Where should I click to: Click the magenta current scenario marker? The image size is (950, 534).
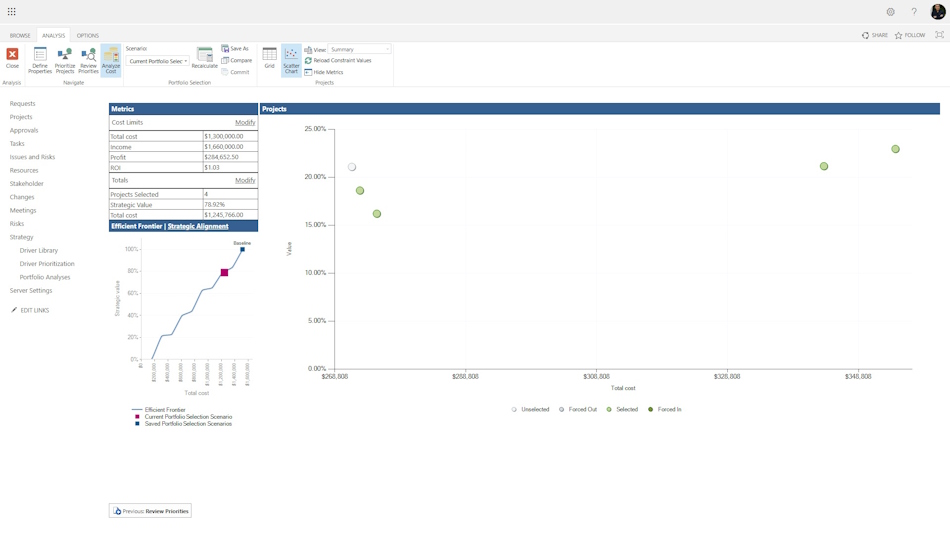(x=224, y=273)
